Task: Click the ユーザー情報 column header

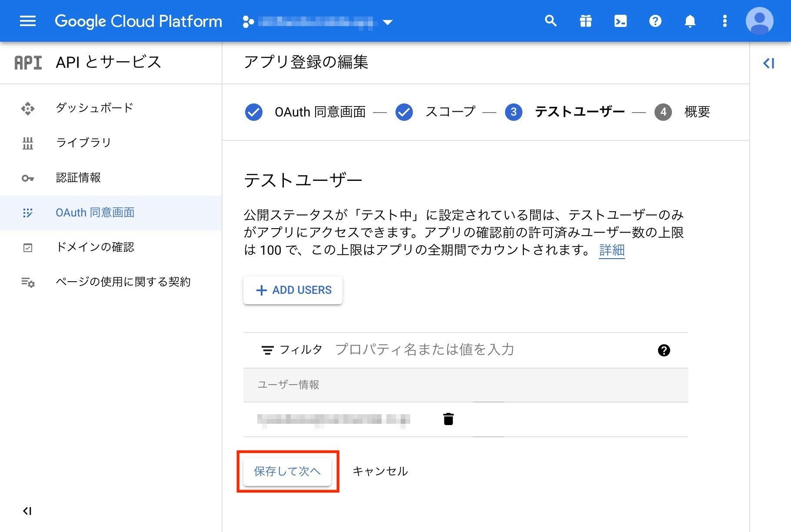Action: (289, 385)
